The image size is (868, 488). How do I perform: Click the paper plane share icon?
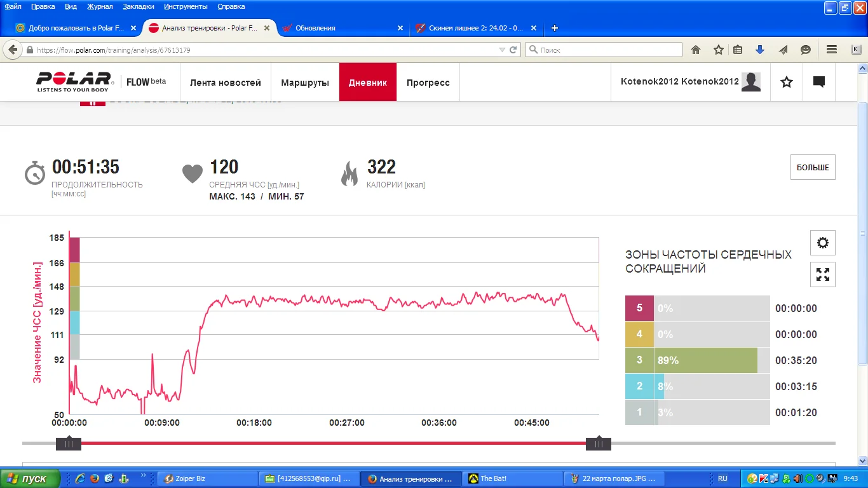pyautogui.click(x=783, y=50)
